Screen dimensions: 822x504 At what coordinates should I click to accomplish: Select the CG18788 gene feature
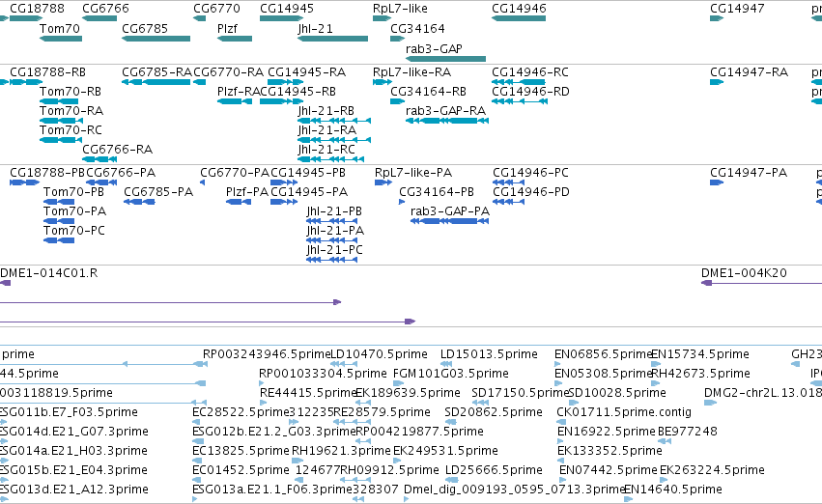pos(26,18)
